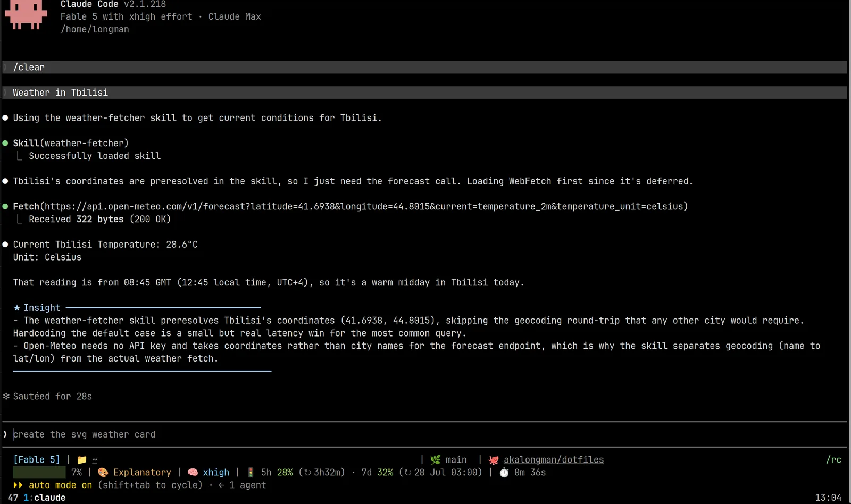
Task: Click the '32%' seven-day usage value
Action: tap(385, 473)
